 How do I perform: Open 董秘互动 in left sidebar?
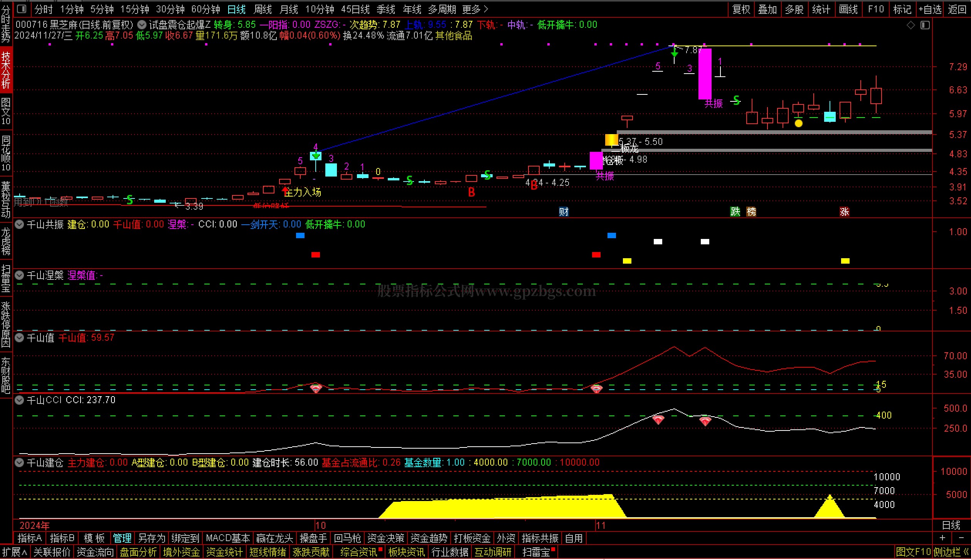(x=6, y=199)
